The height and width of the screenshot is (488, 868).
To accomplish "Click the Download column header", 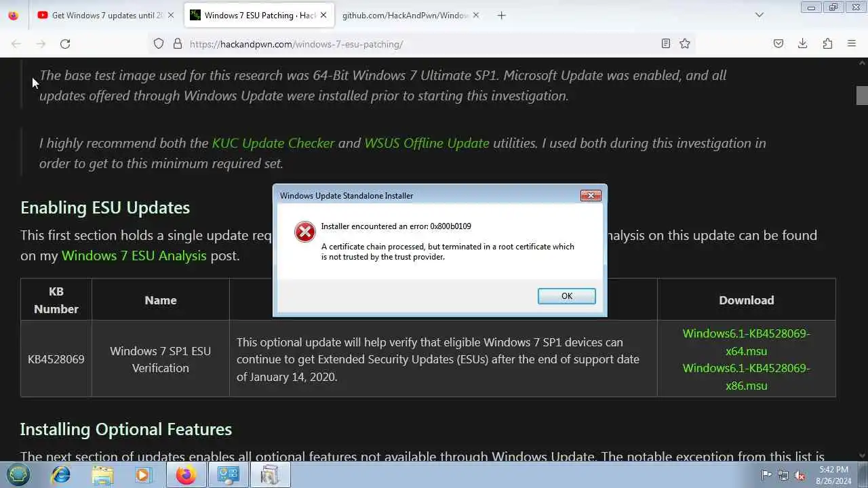I will [x=747, y=300].
